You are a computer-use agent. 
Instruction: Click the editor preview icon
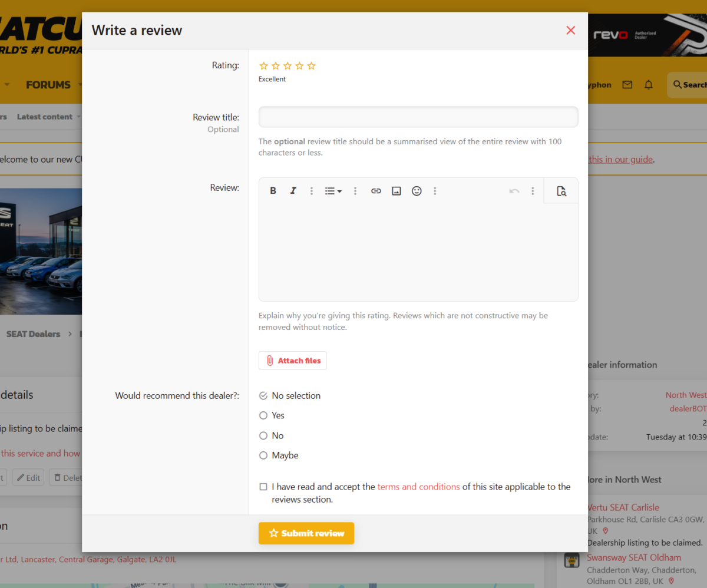pos(561,191)
